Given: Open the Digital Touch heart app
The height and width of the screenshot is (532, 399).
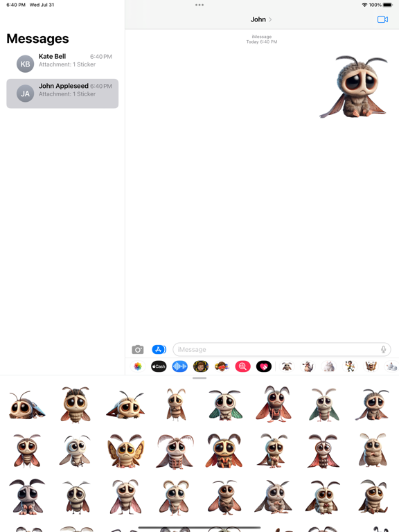Looking at the screenshot, I should [264, 366].
